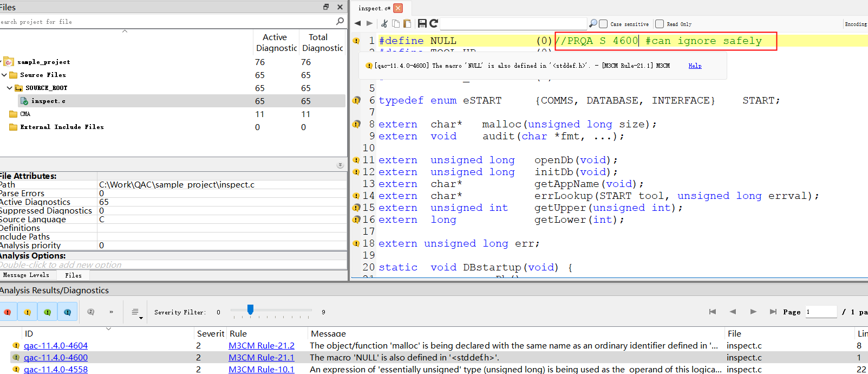The image size is (868, 374).
Task: Open the Help link in diagnostic tooltip
Action: point(695,66)
